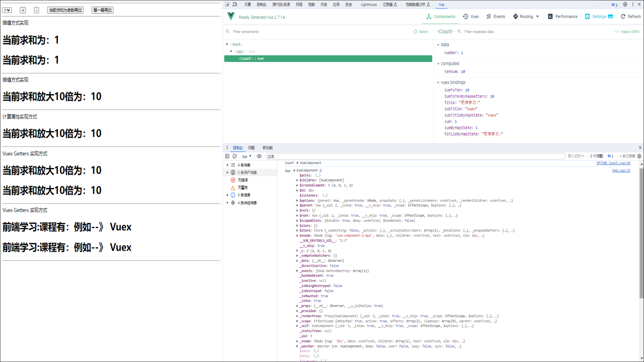
Task: Open the Routing dropdown
Action: [x=526, y=16]
